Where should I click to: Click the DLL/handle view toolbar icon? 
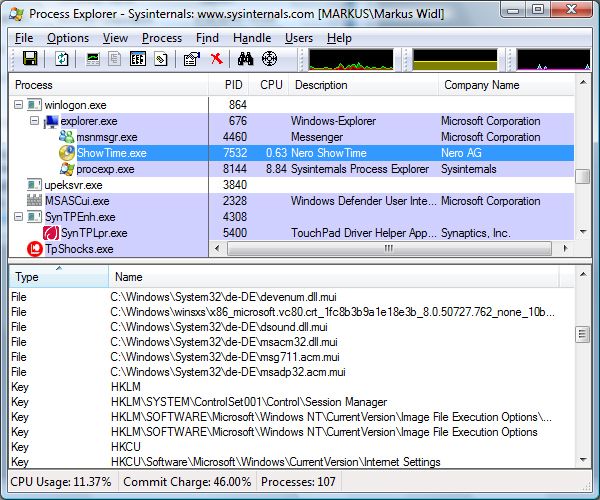coord(161,59)
